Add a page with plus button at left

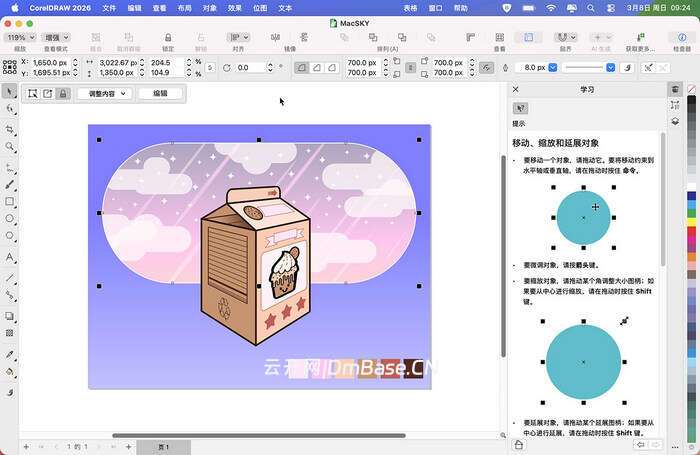(x=26, y=447)
